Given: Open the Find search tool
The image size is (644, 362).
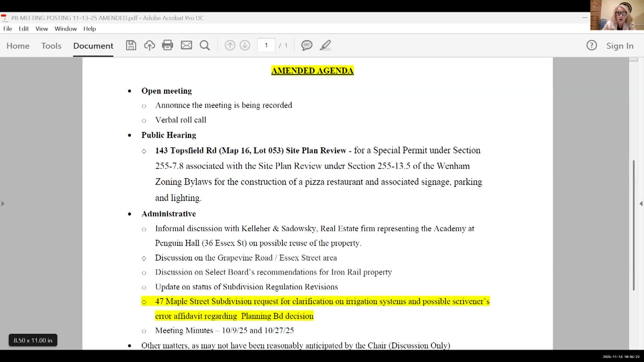Looking at the screenshot, I should point(205,45).
